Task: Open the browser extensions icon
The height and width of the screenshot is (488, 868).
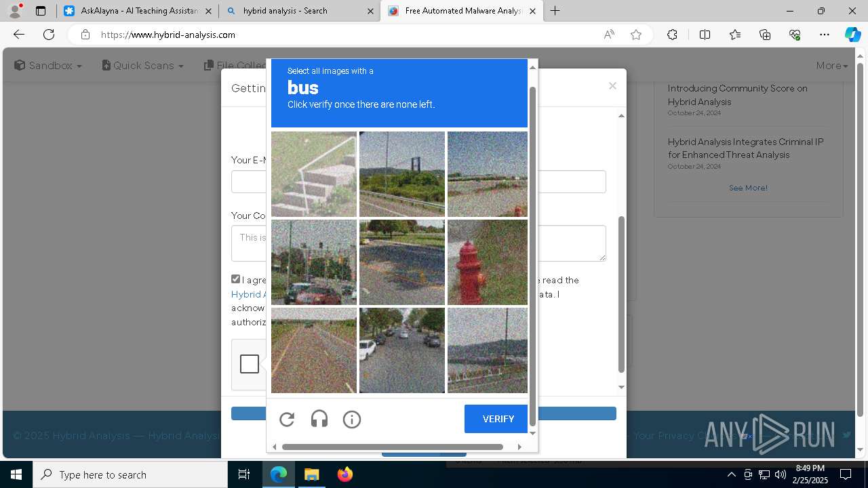Action: tap(672, 35)
